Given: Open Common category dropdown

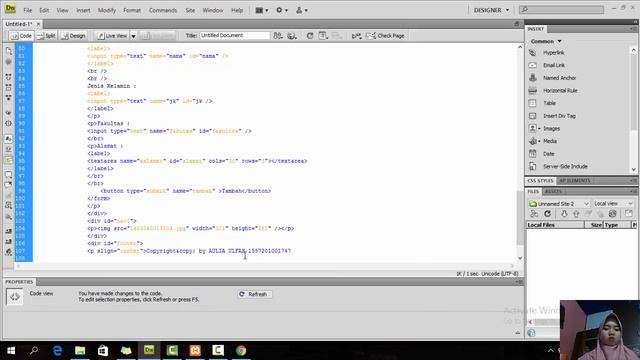Looking at the screenshot, I should 546,41.
